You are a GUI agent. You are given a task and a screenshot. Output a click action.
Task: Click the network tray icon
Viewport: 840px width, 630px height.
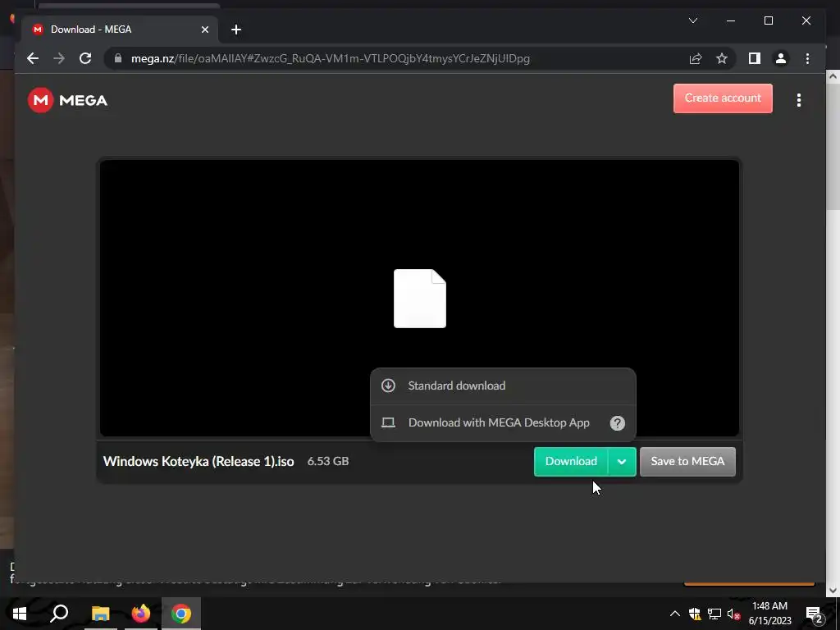click(714, 614)
